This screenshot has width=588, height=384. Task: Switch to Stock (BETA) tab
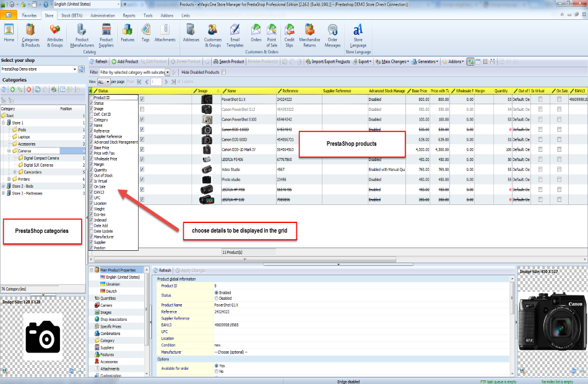72,15
